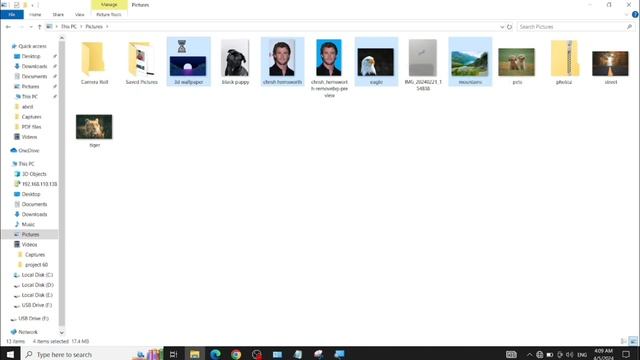Go up one folder level
640x360 pixels.
tap(40, 27)
